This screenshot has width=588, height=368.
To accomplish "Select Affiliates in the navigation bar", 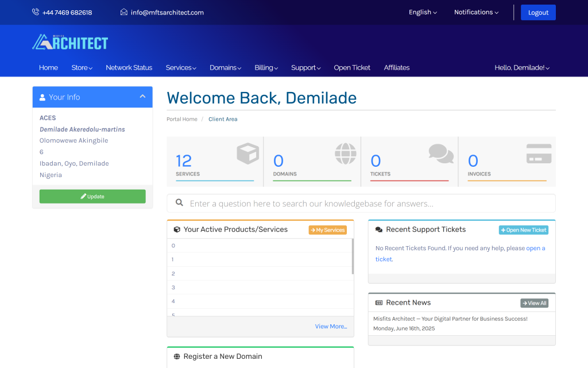I will pos(396,68).
